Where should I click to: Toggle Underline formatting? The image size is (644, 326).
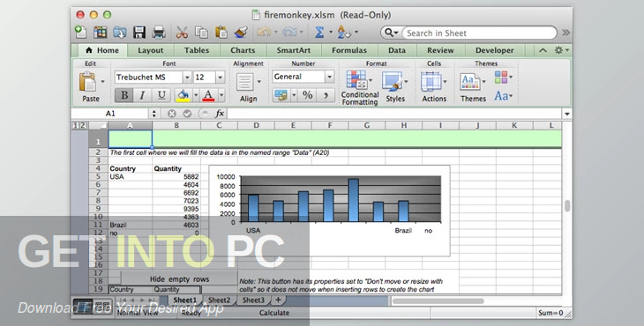pos(161,95)
